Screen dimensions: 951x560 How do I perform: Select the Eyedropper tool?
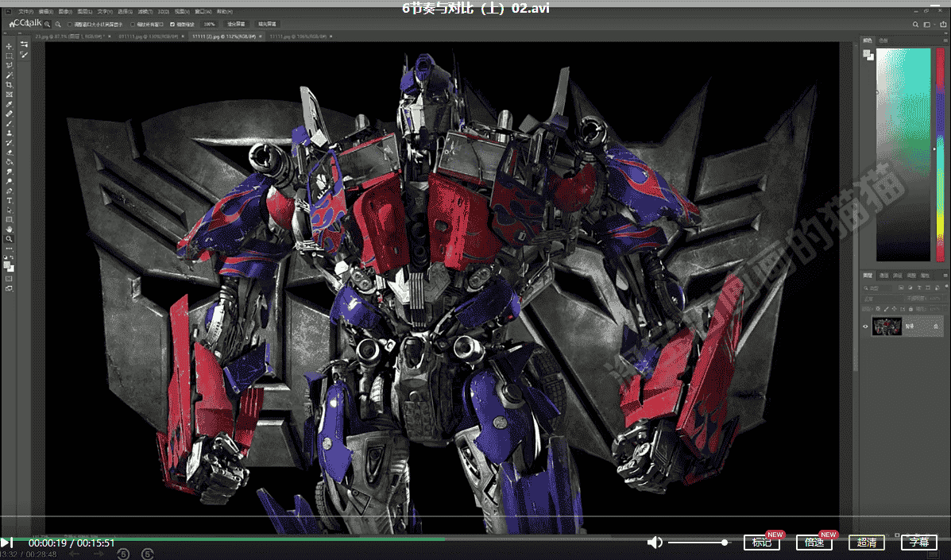point(9,104)
